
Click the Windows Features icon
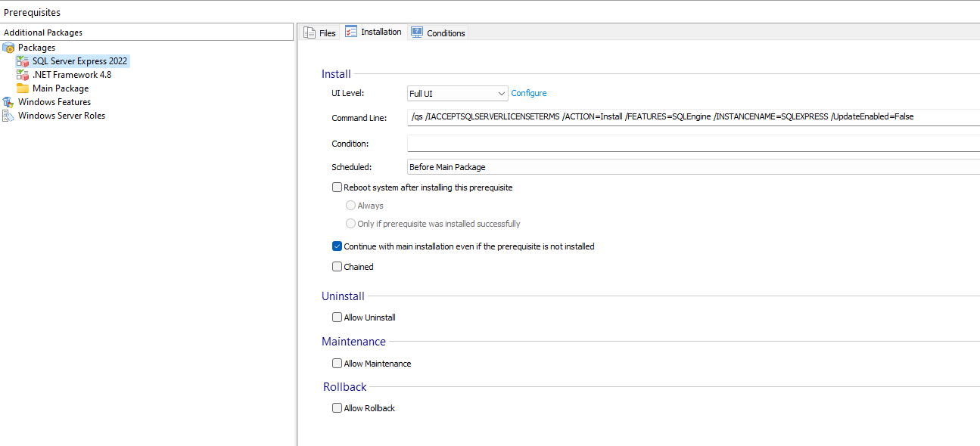(8, 102)
